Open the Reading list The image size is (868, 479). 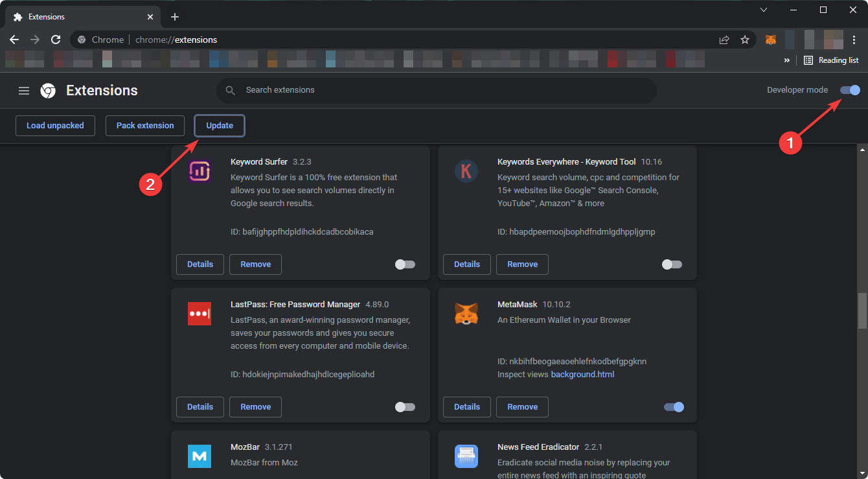tap(831, 60)
